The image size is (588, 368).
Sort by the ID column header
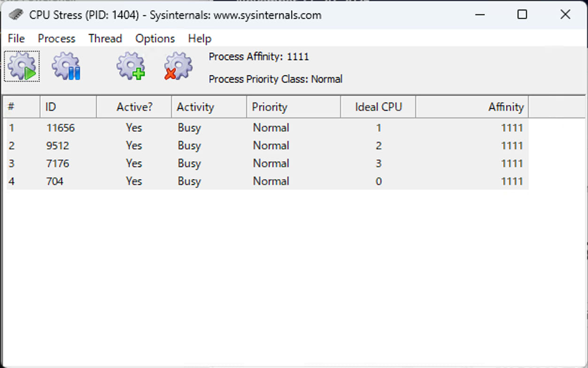69,107
